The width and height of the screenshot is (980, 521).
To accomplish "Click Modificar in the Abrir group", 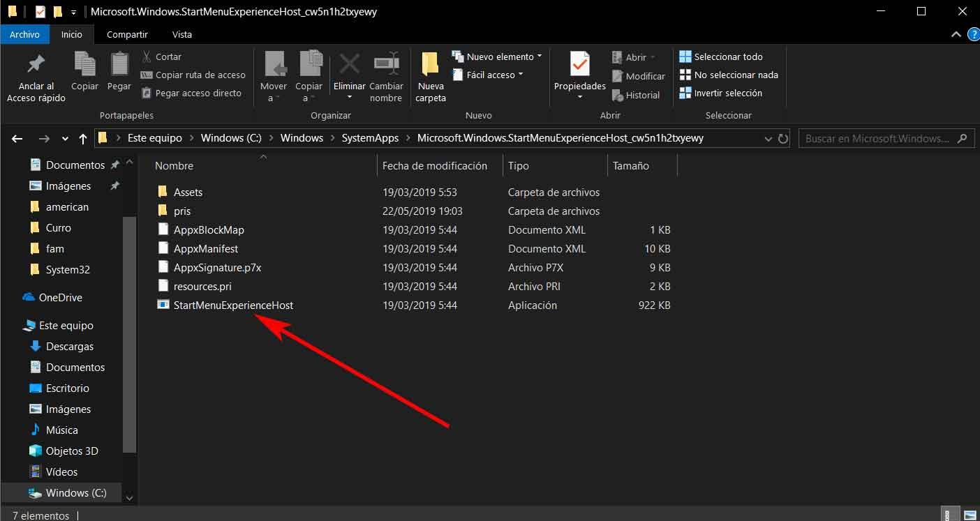I will point(638,76).
